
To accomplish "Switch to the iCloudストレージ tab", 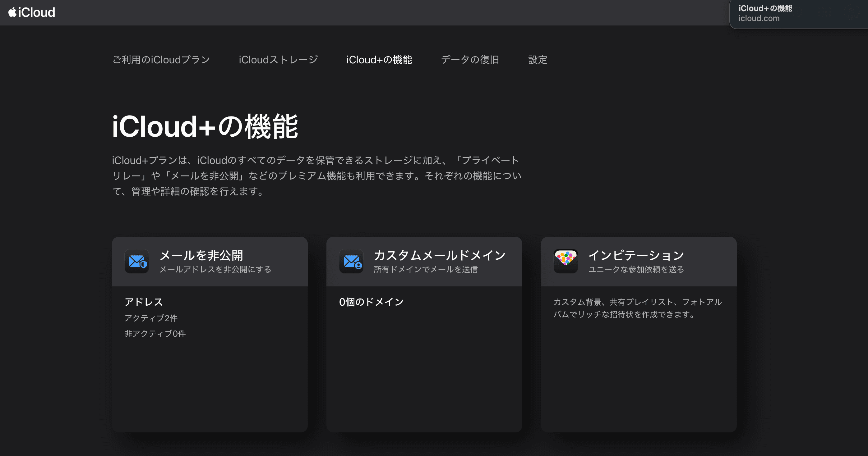I will 278,60.
